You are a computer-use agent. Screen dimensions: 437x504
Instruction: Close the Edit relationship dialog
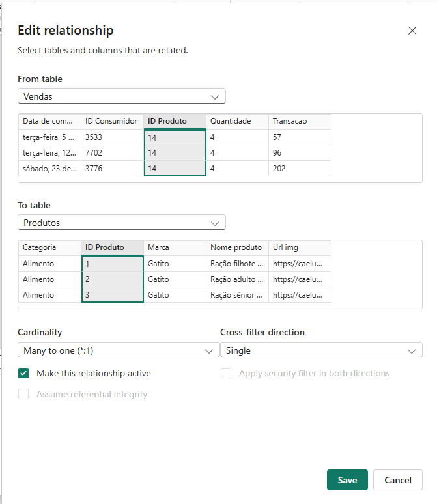coord(412,31)
